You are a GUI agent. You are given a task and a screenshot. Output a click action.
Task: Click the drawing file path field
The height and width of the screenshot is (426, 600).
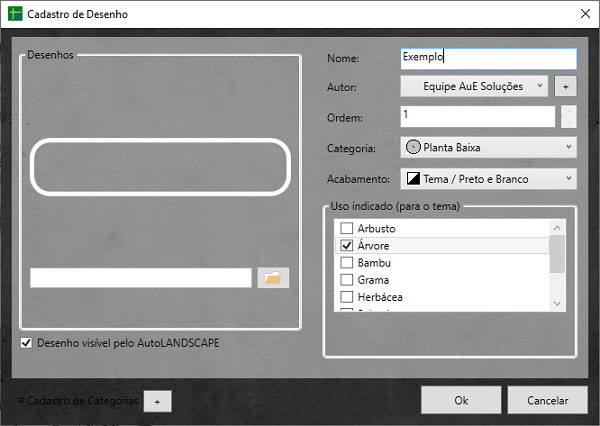coord(141,278)
